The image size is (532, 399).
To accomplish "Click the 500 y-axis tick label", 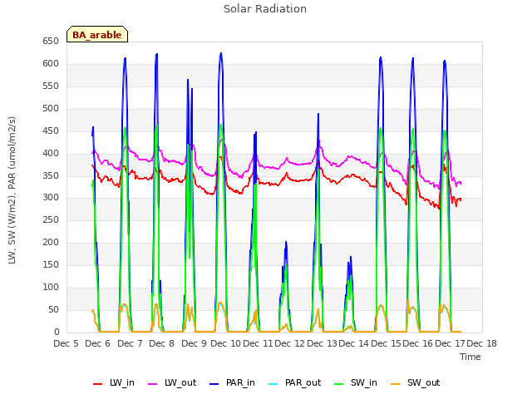I will click(x=51, y=108).
